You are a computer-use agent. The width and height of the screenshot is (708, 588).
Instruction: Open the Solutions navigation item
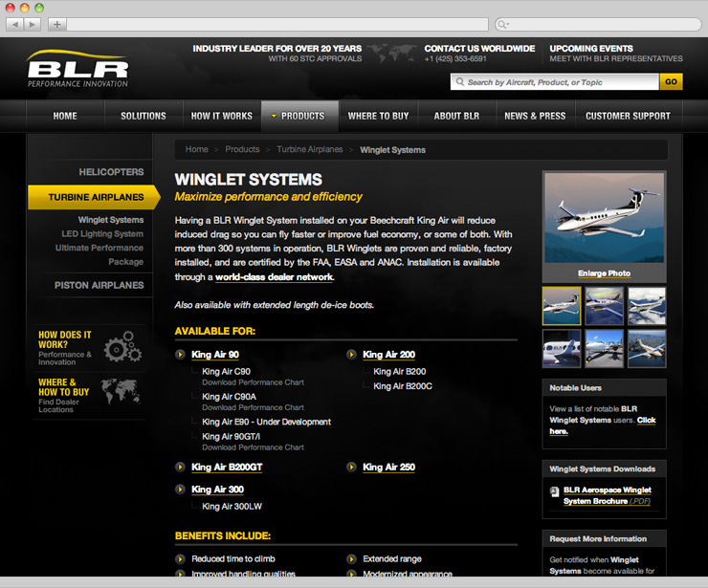[144, 116]
